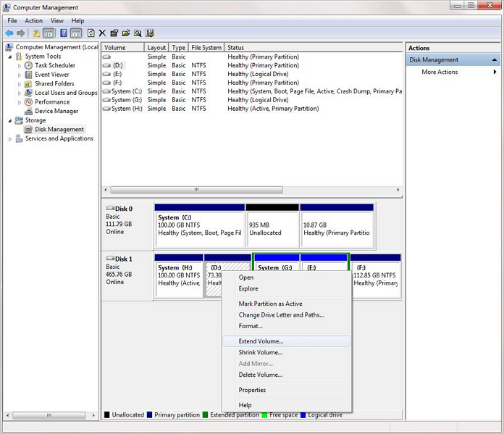The height and width of the screenshot is (434, 504).
Task: Toggle the Show/Hide Action Pane button
Action: coord(75,33)
